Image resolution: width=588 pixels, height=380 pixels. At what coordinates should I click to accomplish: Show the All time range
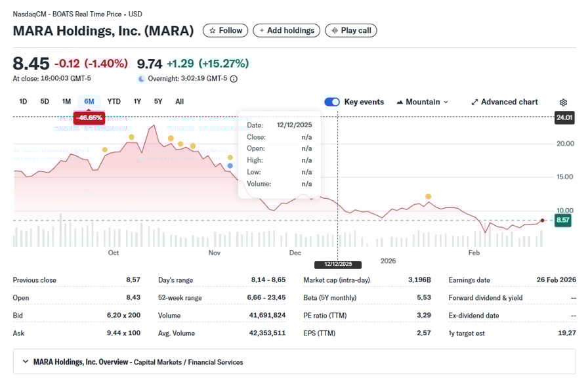[180, 102]
